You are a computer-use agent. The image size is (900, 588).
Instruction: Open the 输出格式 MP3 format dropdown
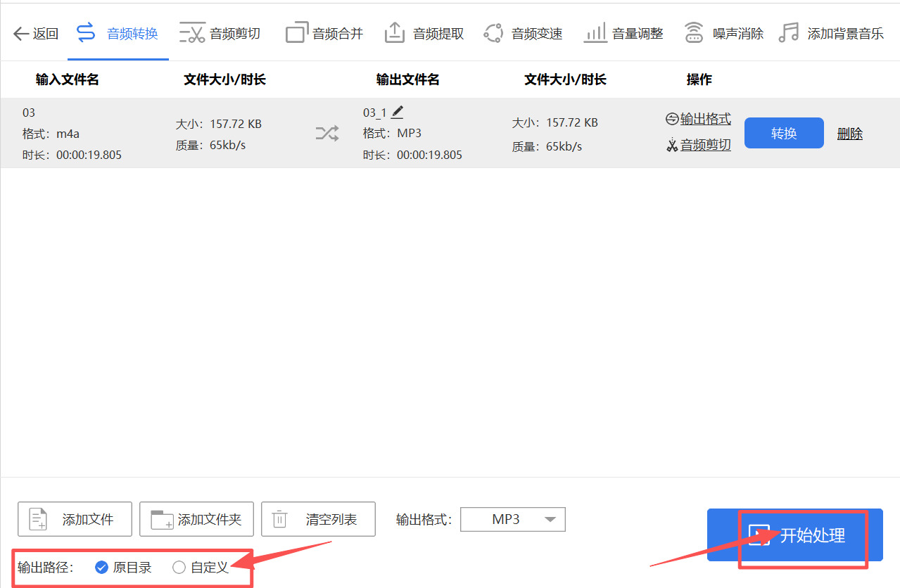coord(512,519)
